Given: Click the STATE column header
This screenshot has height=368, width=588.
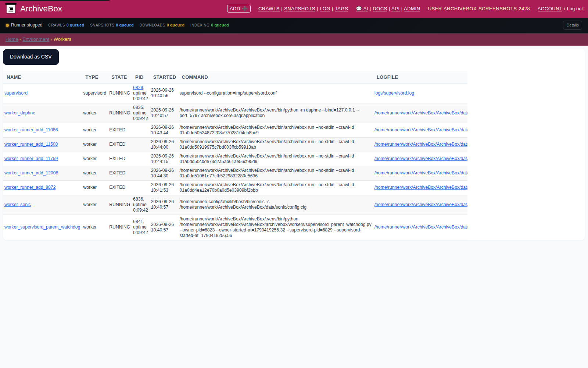Looking at the screenshot, I should [x=119, y=77].
